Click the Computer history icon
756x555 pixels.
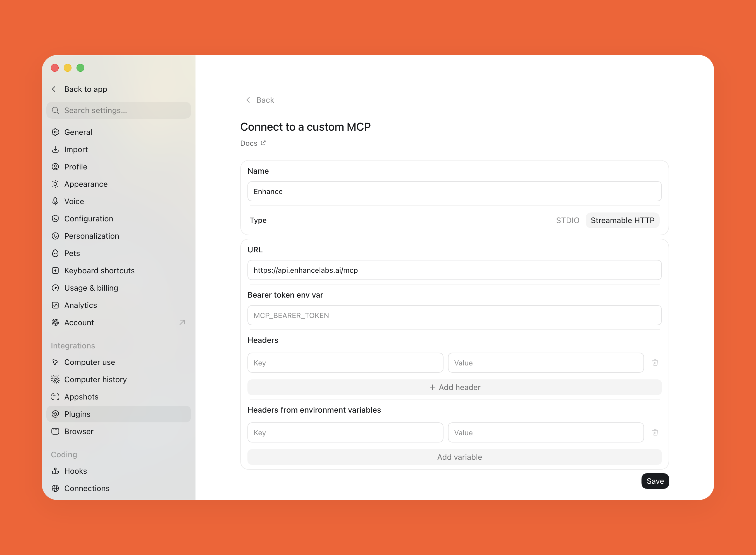(x=56, y=379)
